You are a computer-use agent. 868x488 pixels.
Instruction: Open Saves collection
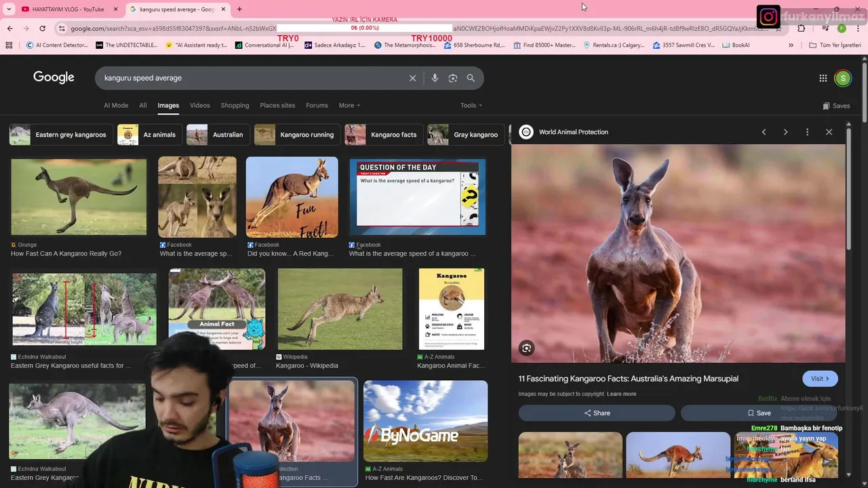[836, 106]
